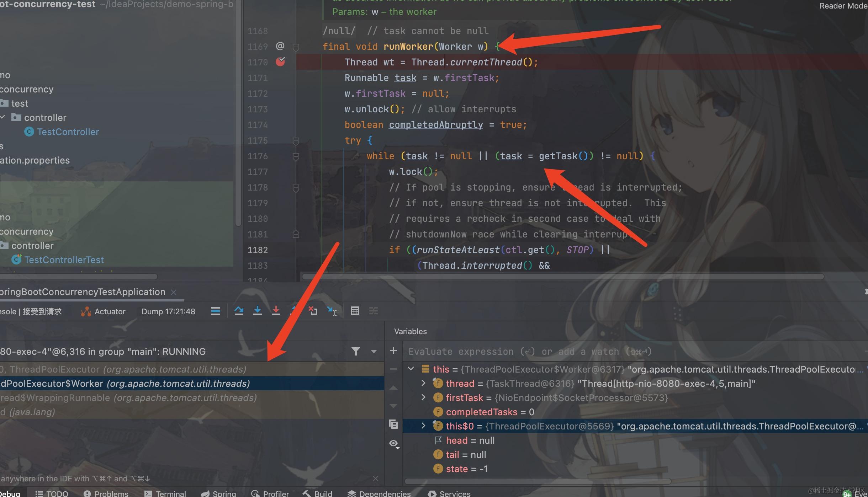This screenshot has height=497, width=868.
Task: Click the Step Into icon
Action: (x=258, y=311)
